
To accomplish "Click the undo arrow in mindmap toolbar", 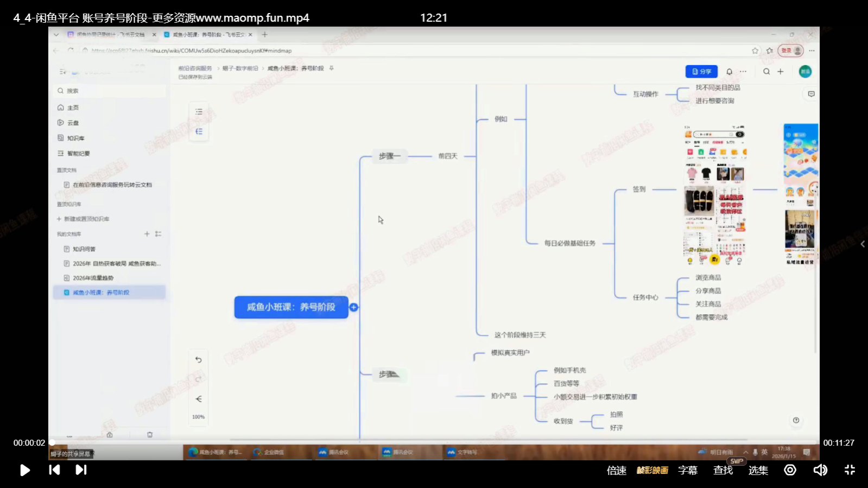I will [199, 360].
